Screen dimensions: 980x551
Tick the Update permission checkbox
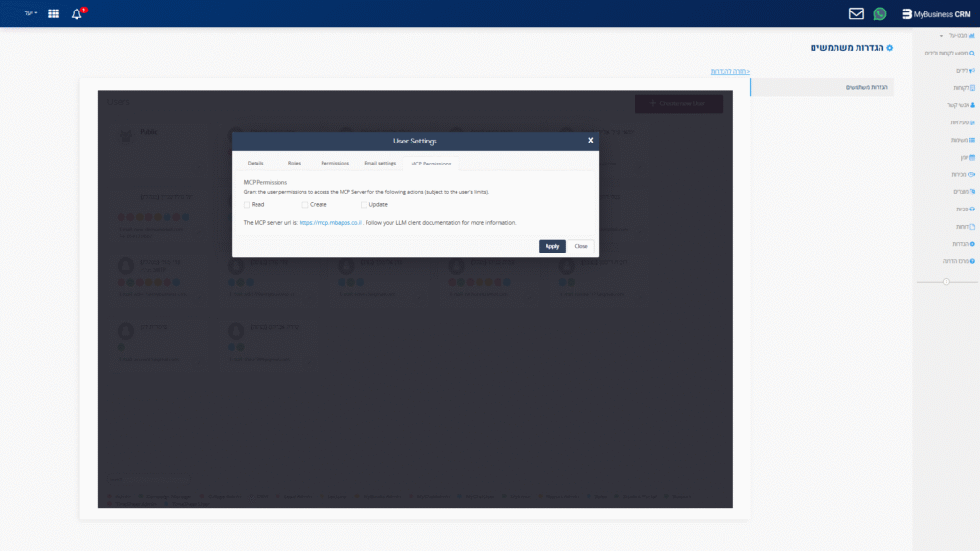pyautogui.click(x=364, y=204)
